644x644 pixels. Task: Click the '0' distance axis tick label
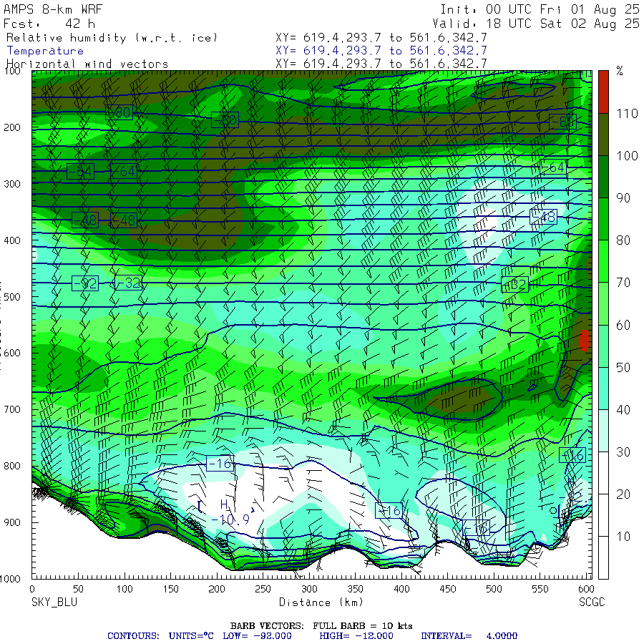click(32, 589)
